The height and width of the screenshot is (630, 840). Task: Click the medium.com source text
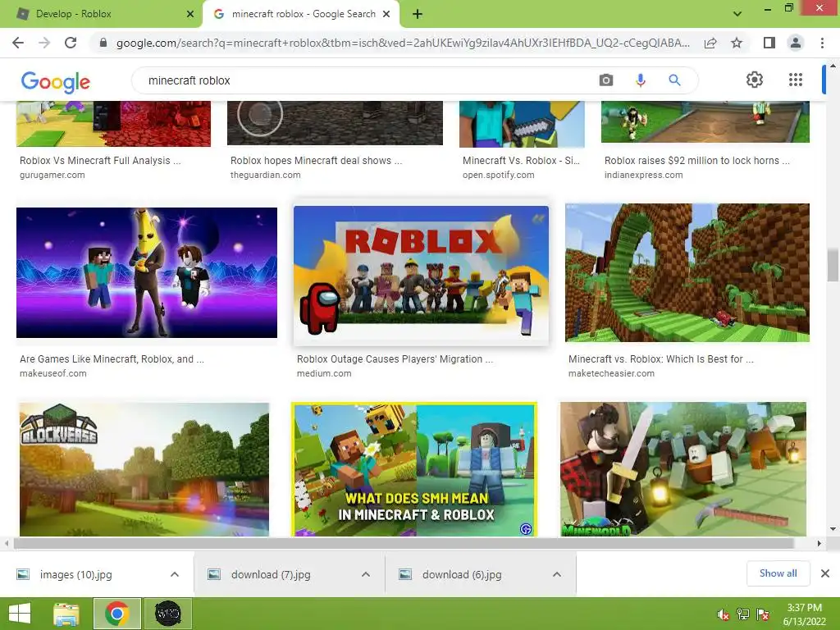click(x=324, y=373)
